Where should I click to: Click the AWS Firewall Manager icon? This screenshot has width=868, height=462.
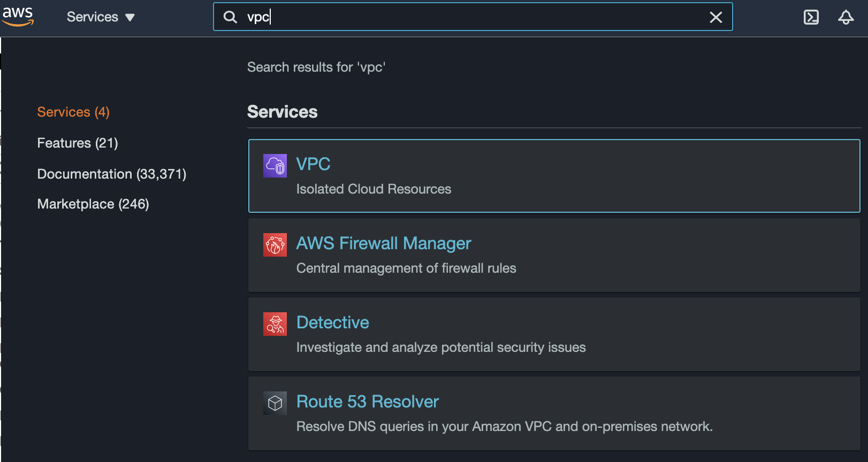point(275,245)
